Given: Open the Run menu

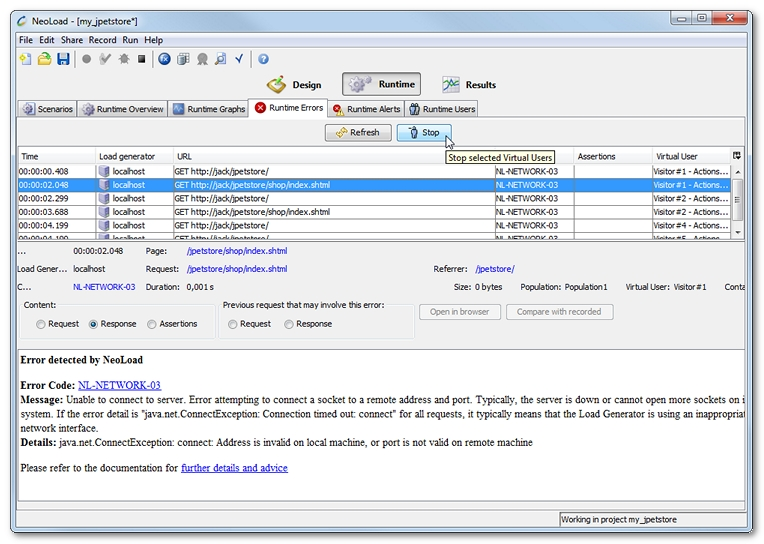Looking at the screenshot, I should click(x=131, y=40).
